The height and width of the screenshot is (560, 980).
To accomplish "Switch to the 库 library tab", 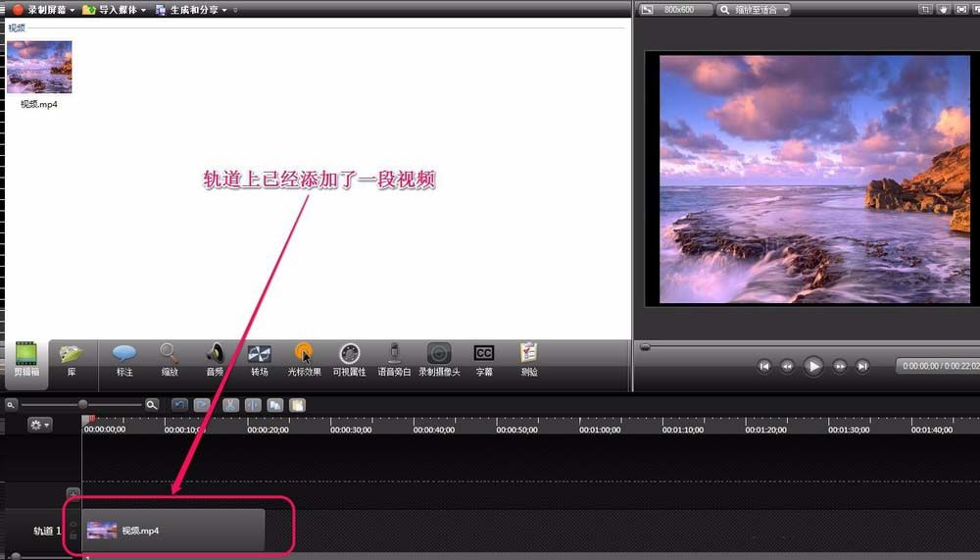I will [x=72, y=359].
